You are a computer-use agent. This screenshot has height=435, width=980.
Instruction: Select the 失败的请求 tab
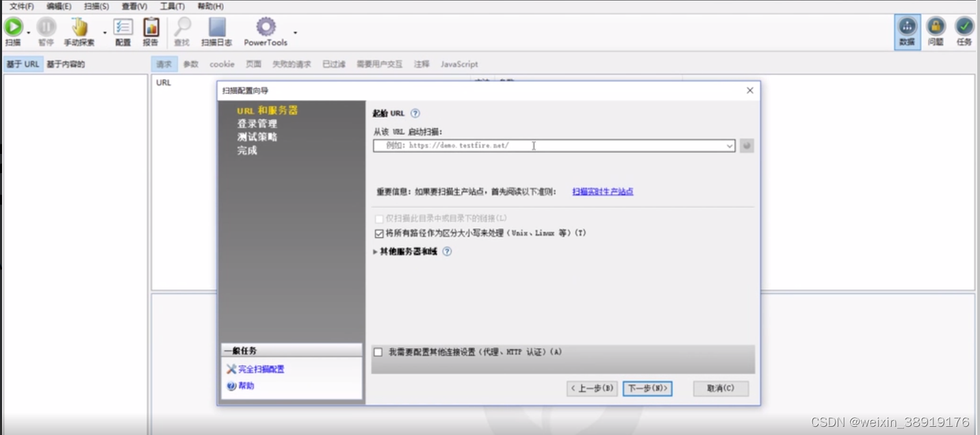[x=292, y=64]
